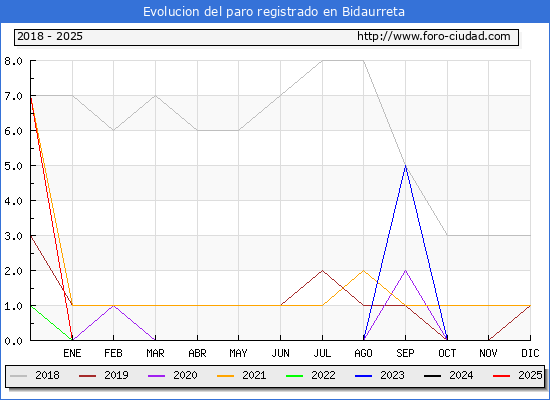The image size is (550, 400).
Task: Click the ENE month axis label
Action: pyautogui.click(x=72, y=353)
